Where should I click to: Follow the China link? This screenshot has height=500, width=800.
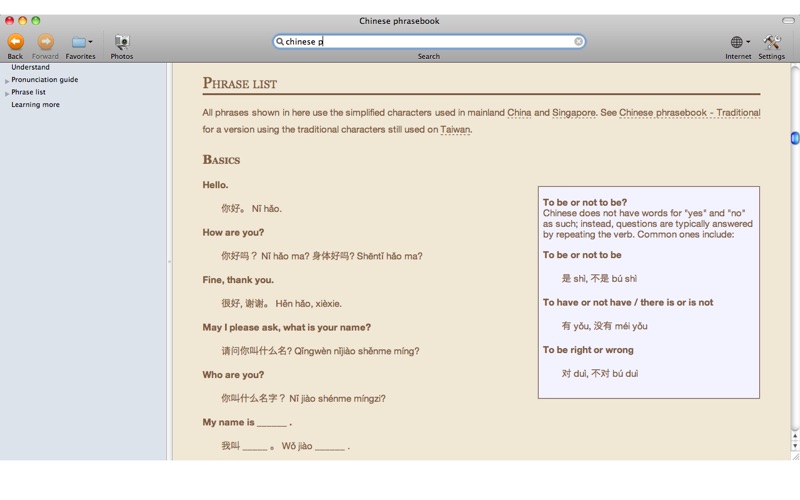519,113
